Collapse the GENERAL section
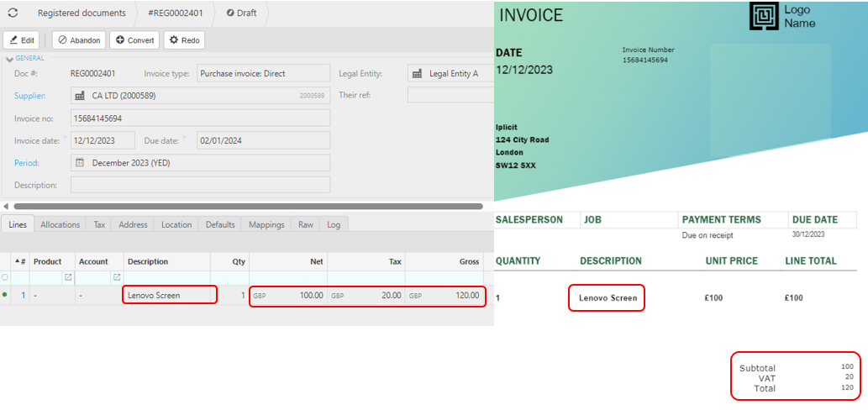 [x=9, y=59]
